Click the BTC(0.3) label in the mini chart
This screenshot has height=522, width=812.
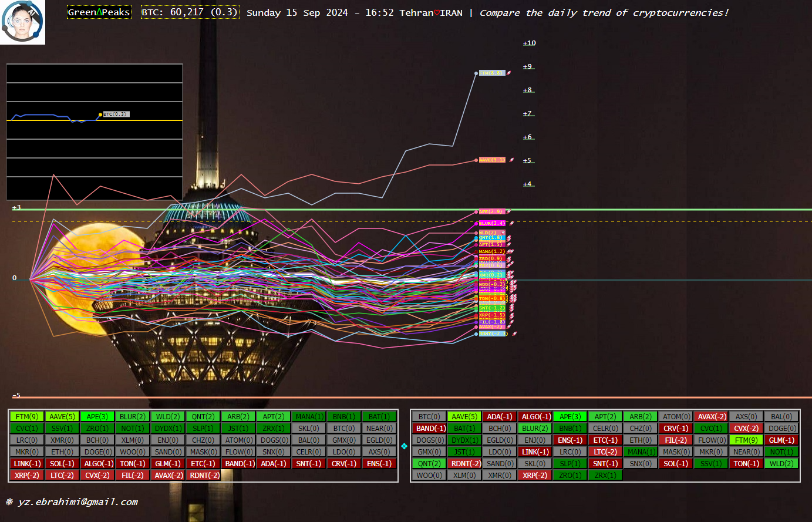(x=116, y=114)
